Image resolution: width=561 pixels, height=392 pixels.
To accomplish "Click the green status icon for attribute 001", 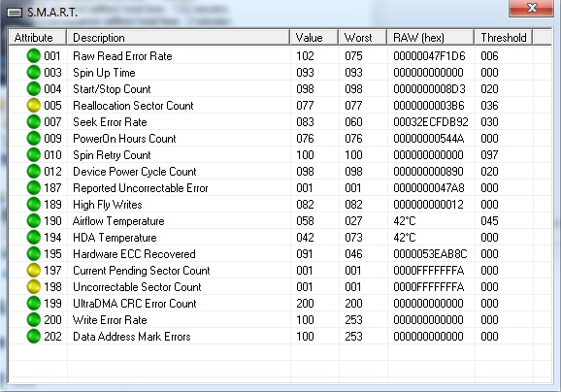I will pyautogui.click(x=34, y=56).
